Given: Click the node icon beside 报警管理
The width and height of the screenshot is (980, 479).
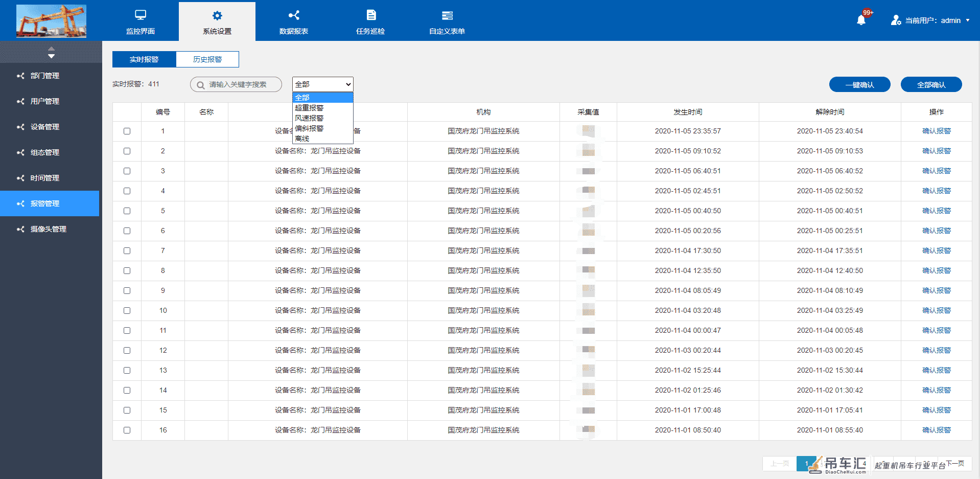Looking at the screenshot, I should 20,203.
